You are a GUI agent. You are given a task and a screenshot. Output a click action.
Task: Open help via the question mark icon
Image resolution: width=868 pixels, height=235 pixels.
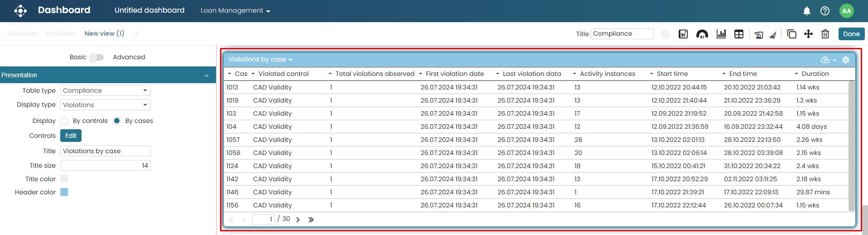click(825, 11)
